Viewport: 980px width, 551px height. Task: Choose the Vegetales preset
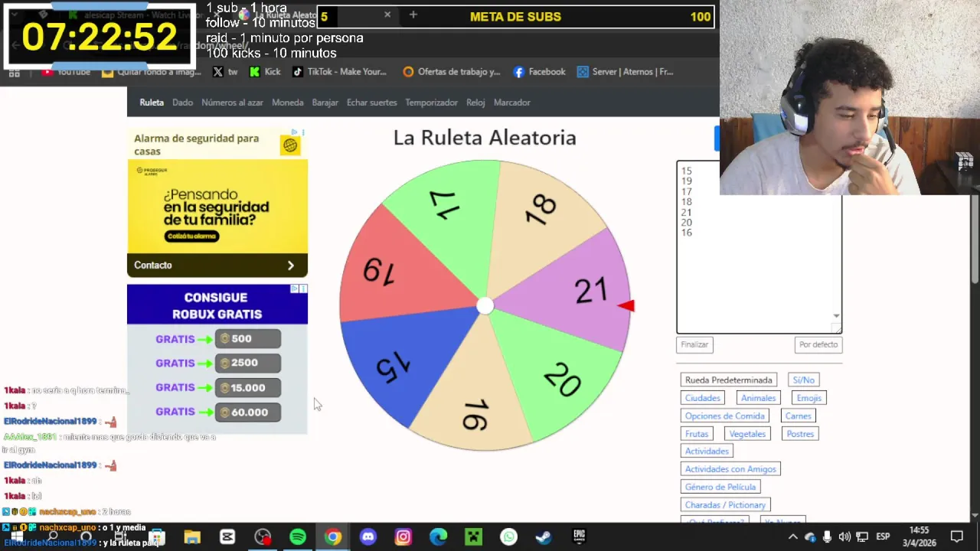click(747, 434)
